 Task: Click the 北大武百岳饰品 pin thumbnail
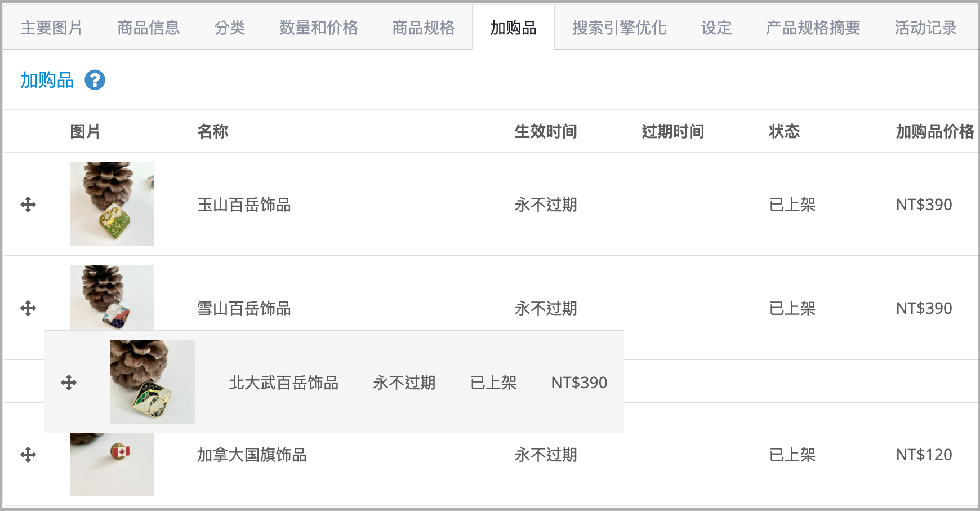(153, 382)
